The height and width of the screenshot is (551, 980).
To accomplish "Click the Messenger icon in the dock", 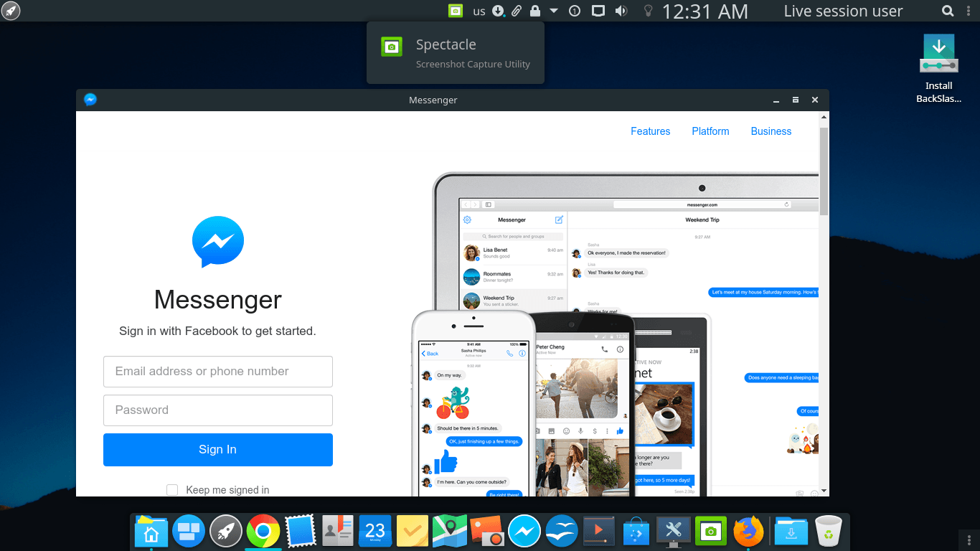I will 524,532.
